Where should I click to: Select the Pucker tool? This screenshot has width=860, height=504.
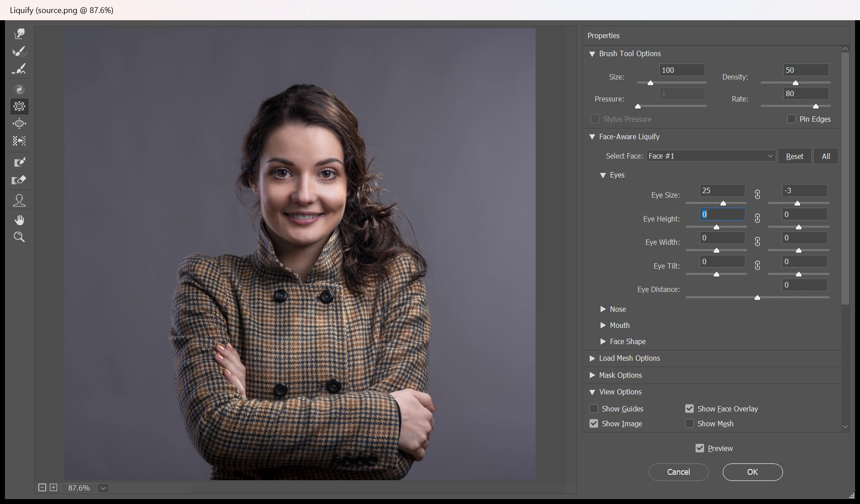(x=19, y=106)
